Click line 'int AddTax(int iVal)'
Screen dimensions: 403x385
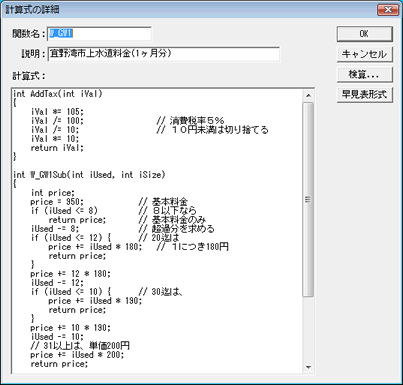[58, 94]
